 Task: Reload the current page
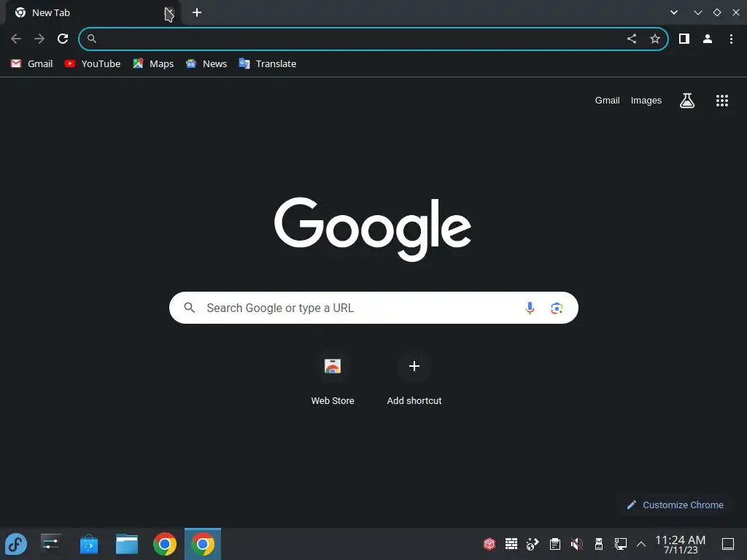tap(63, 39)
